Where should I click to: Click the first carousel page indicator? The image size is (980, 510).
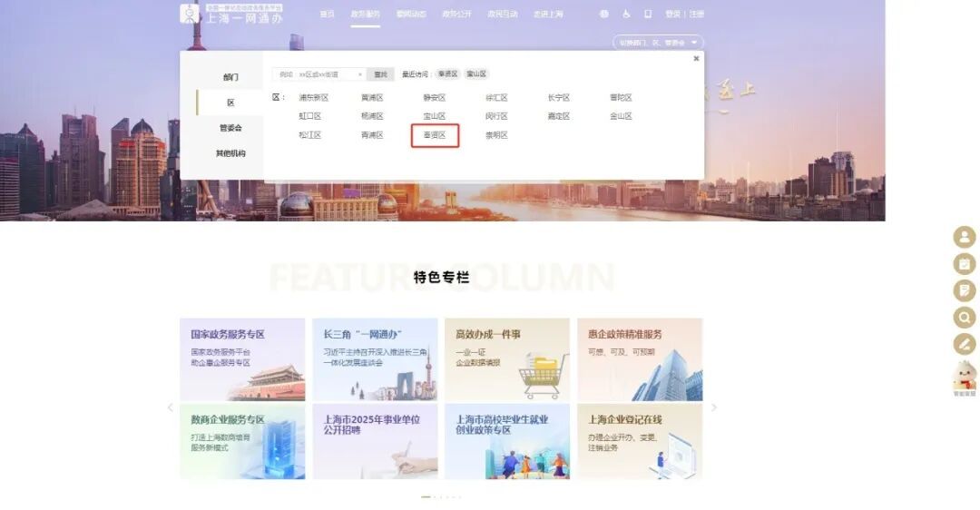click(426, 497)
